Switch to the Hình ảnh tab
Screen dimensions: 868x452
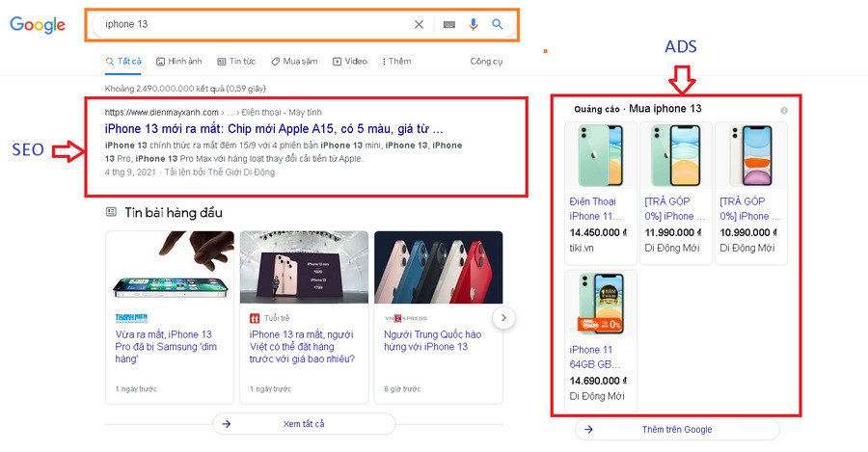[x=179, y=61]
